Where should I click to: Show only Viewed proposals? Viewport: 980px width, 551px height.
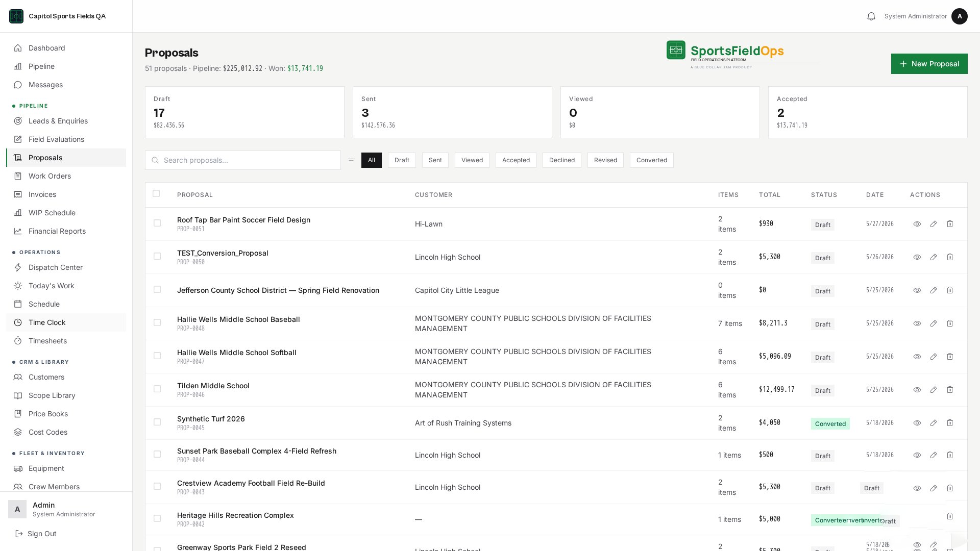tap(472, 160)
